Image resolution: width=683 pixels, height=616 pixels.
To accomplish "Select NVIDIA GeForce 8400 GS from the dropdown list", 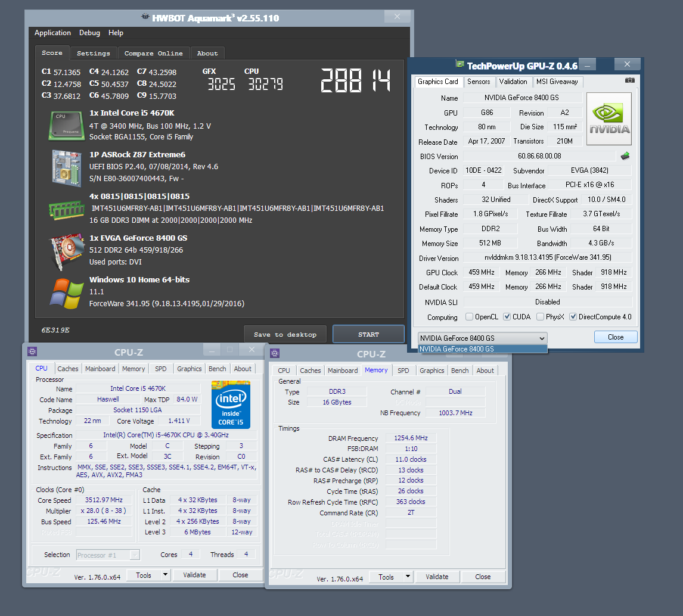I will [483, 349].
